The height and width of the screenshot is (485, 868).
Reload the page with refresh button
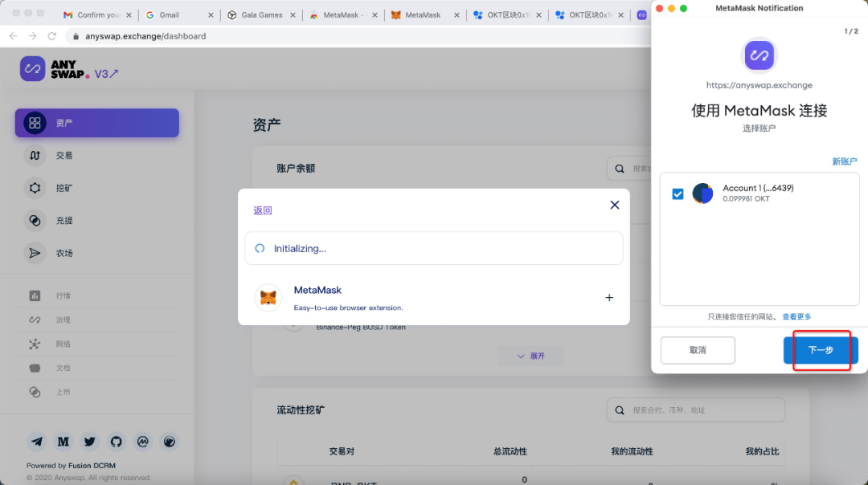click(52, 36)
